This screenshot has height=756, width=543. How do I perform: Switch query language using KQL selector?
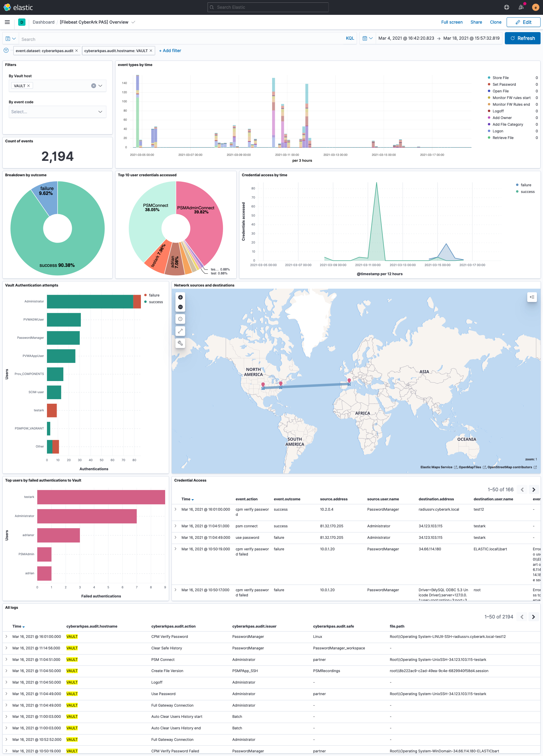click(x=350, y=38)
